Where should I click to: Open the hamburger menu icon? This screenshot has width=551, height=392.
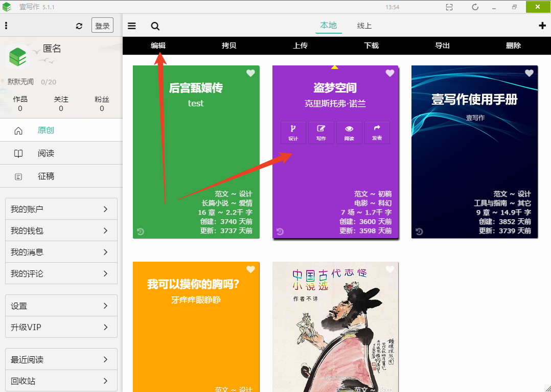[x=132, y=26]
